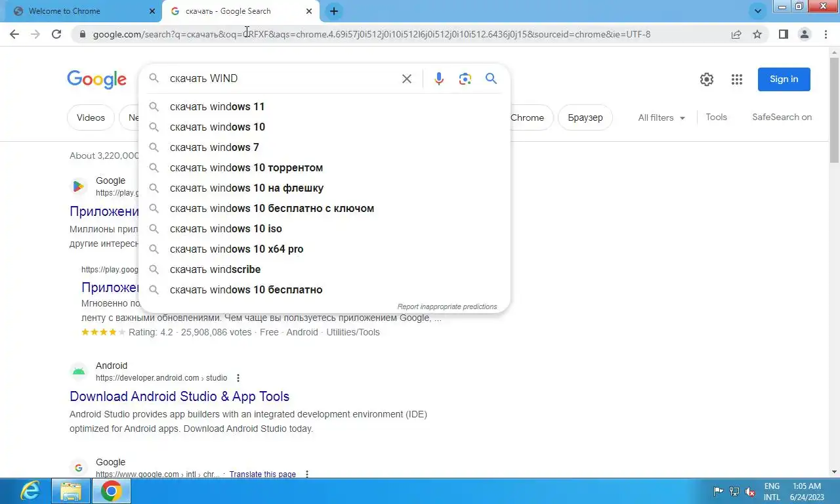
Task: Select the скачать - Google Search tab
Action: pos(241,11)
